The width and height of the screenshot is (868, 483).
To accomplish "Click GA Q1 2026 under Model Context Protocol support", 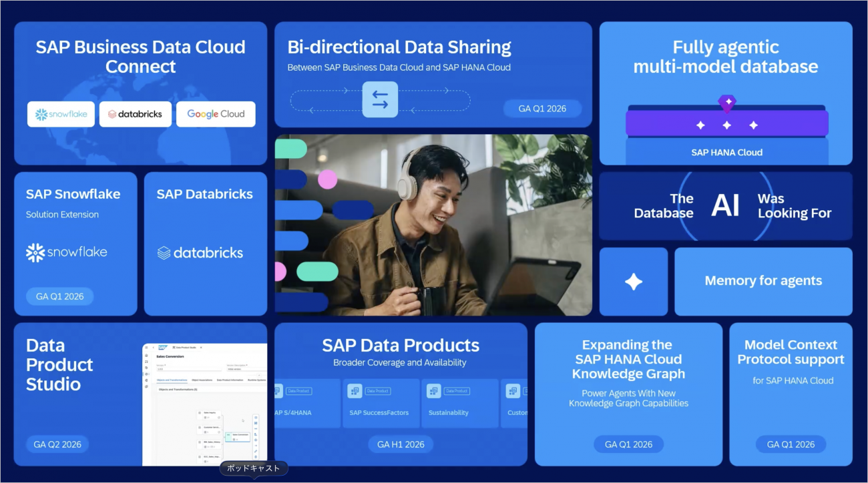I will click(x=791, y=444).
